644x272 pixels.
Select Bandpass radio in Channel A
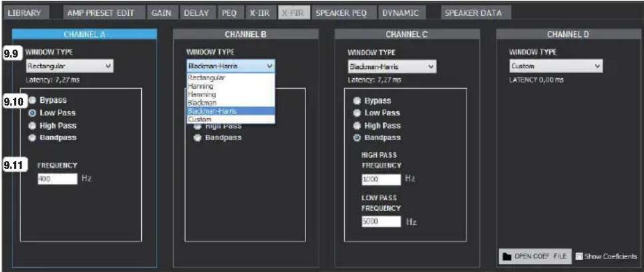coord(32,137)
